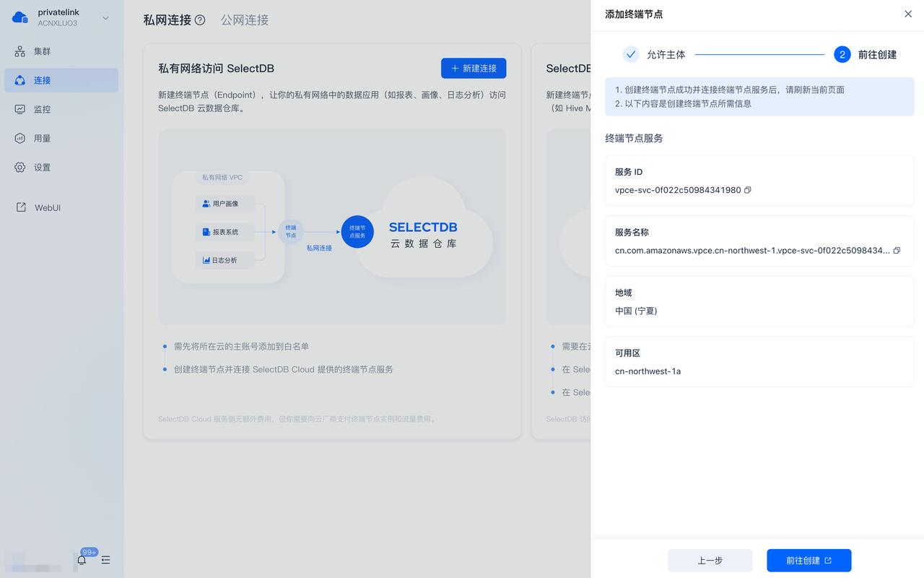Viewport: 924px width, 578px height.
Task: Expand the privatelink organization dropdown
Action: 105,18
